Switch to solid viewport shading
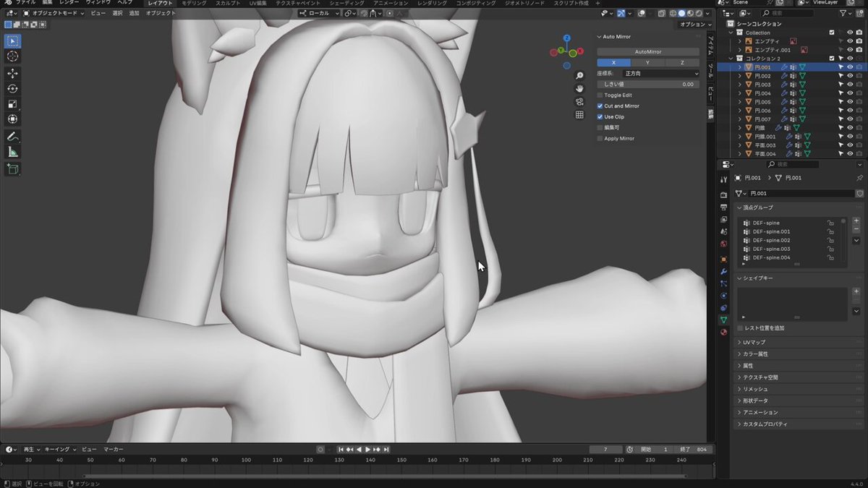This screenshot has height=488, width=868. [681, 13]
